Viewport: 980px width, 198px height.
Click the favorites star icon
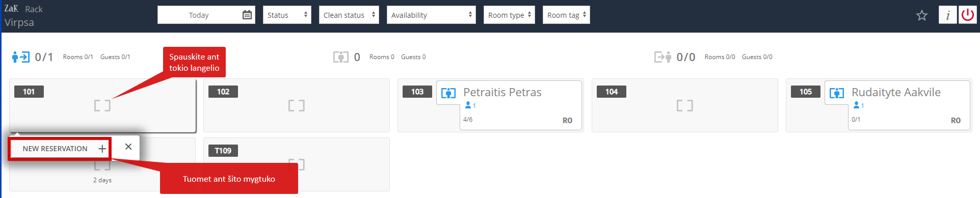click(x=921, y=15)
